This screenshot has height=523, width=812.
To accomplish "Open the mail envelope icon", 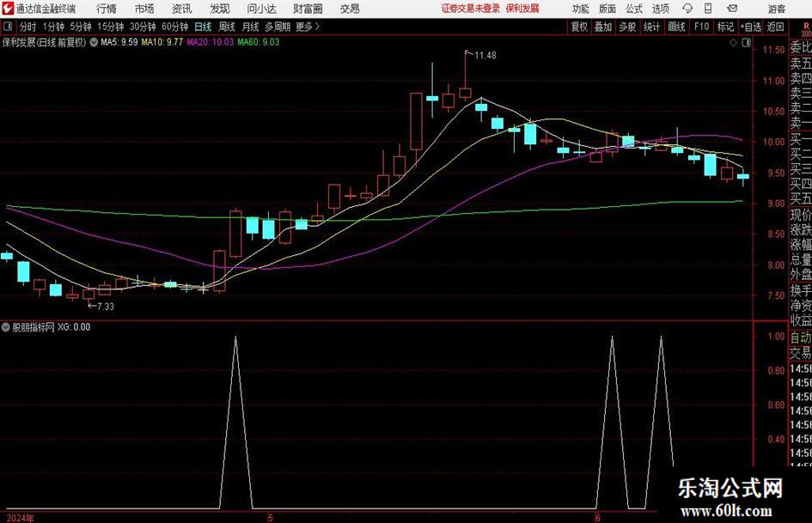I will (x=732, y=9).
